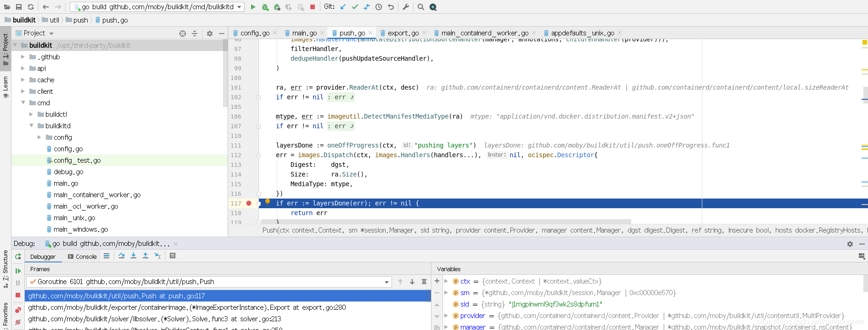This screenshot has width=868, height=330.
Task: Switch to main.go editor tab
Action: [x=304, y=33]
